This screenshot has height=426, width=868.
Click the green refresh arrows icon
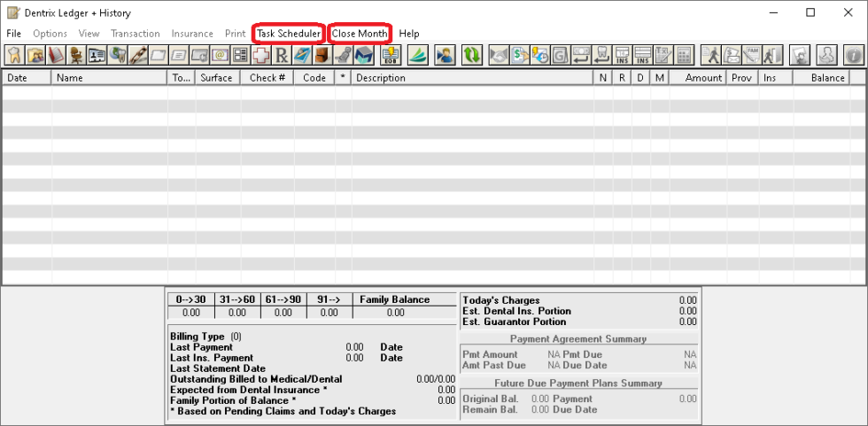[x=472, y=55]
